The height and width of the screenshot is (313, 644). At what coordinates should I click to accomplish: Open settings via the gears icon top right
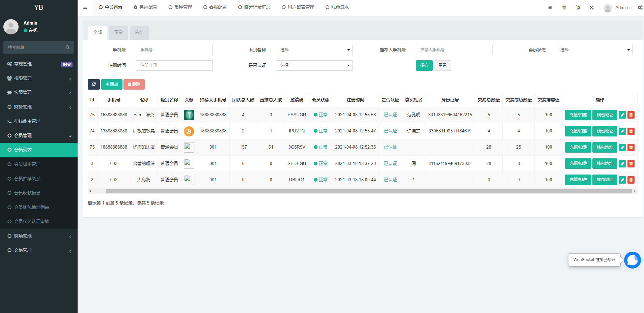(640, 7)
